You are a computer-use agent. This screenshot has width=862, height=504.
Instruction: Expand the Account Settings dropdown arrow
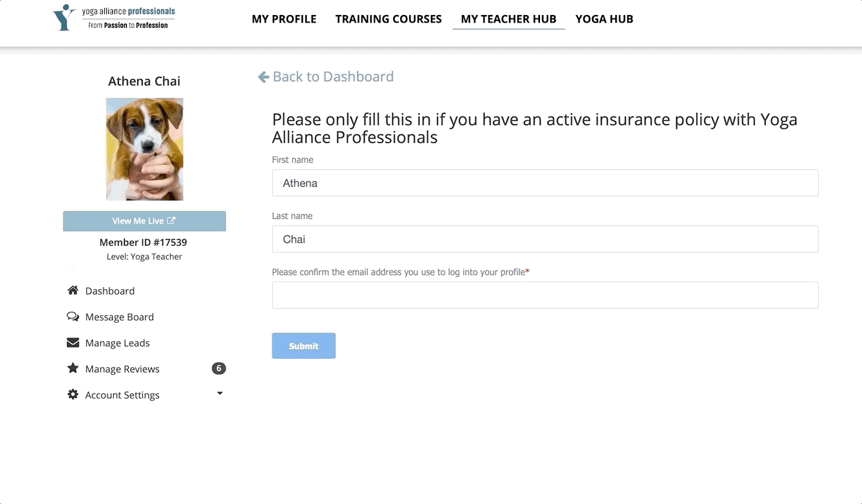(x=220, y=394)
